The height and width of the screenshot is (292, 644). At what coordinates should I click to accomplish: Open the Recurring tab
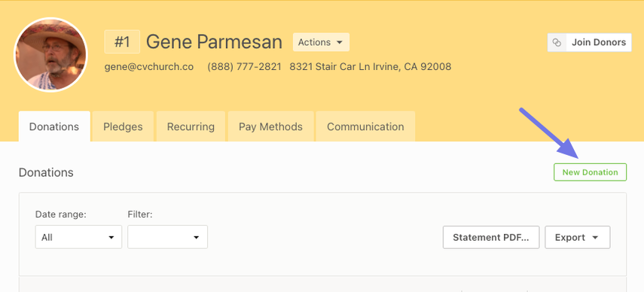pos(191,126)
